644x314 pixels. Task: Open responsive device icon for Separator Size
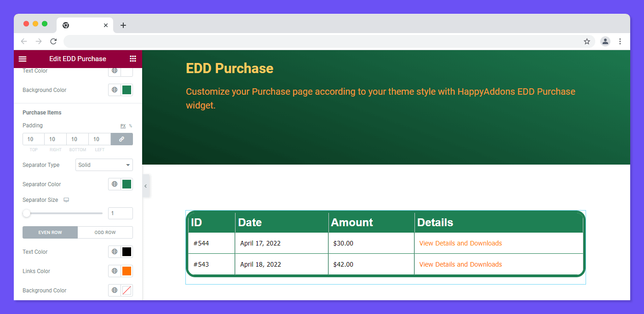[66, 200]
